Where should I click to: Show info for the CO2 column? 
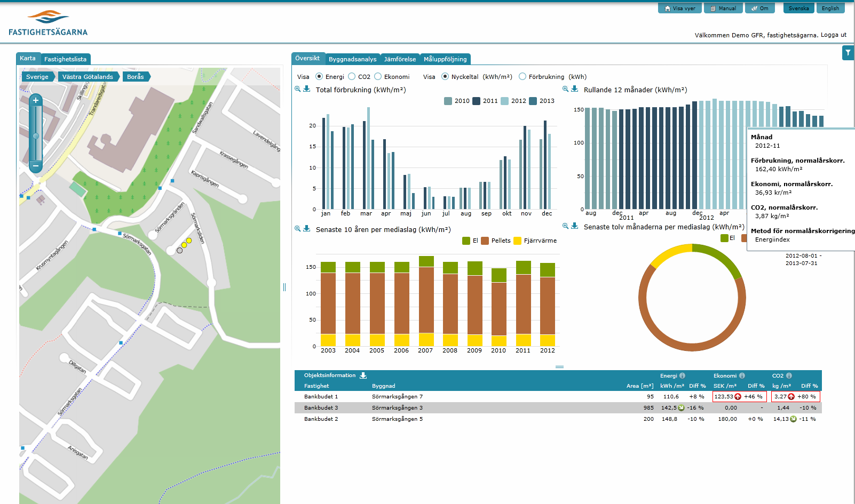[789, 375]
